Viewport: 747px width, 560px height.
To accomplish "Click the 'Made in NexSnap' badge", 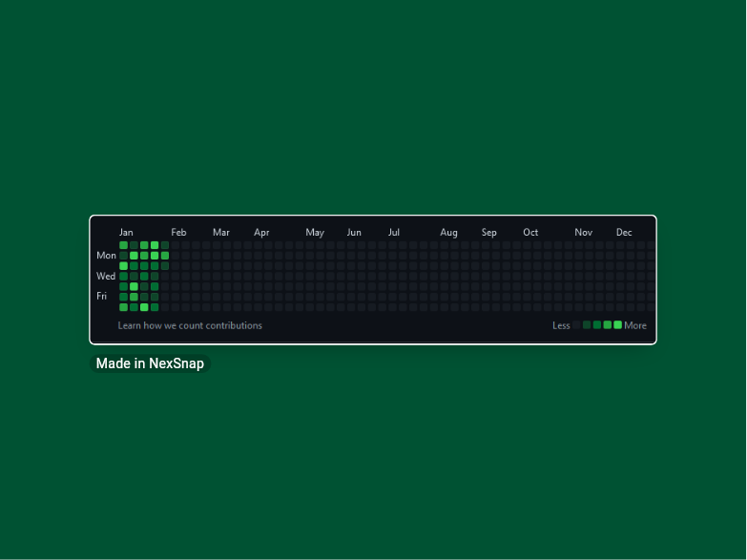I will (x=150, y=363).
